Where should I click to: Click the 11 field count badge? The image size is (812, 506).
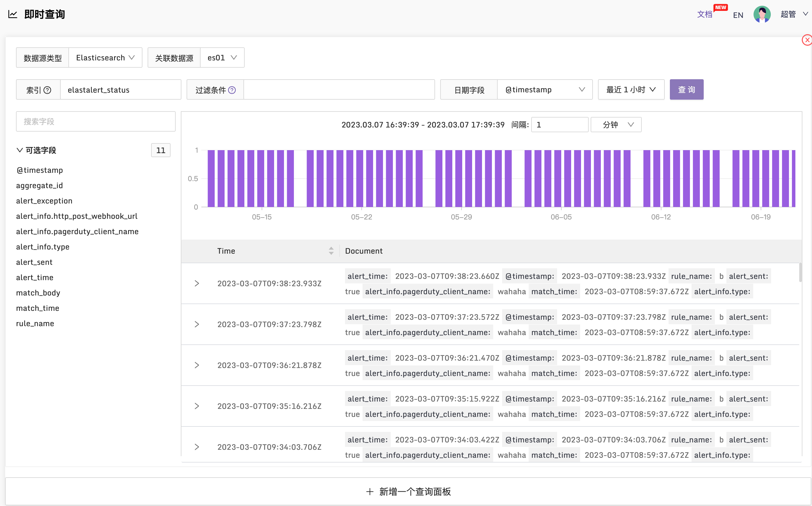pos(161,150)
